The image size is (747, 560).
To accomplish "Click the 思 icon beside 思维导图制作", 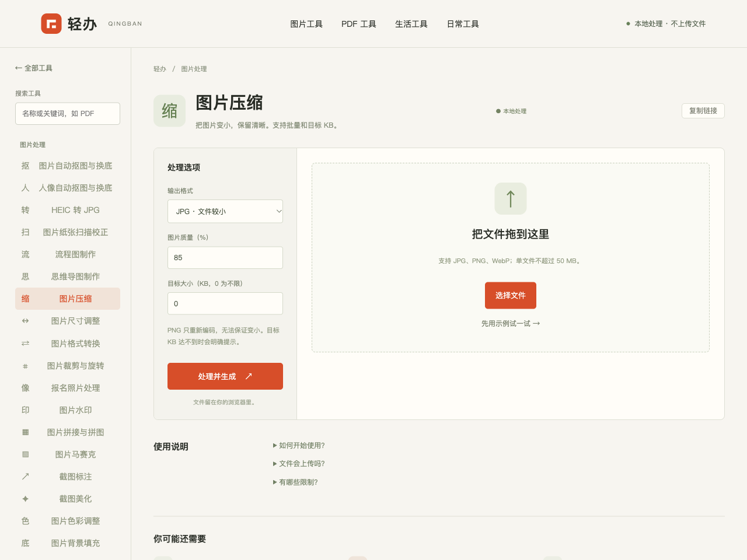I will pos(25,276).
